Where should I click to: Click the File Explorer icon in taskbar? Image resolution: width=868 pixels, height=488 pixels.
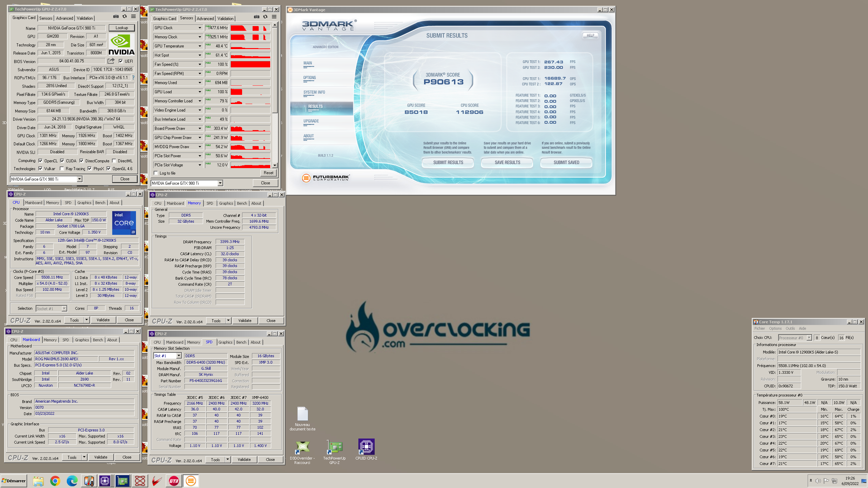38,481
